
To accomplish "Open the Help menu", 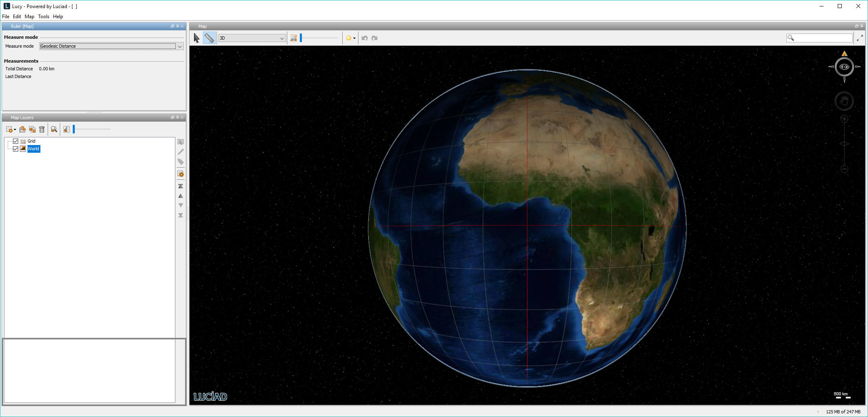I will coord(58,17).
